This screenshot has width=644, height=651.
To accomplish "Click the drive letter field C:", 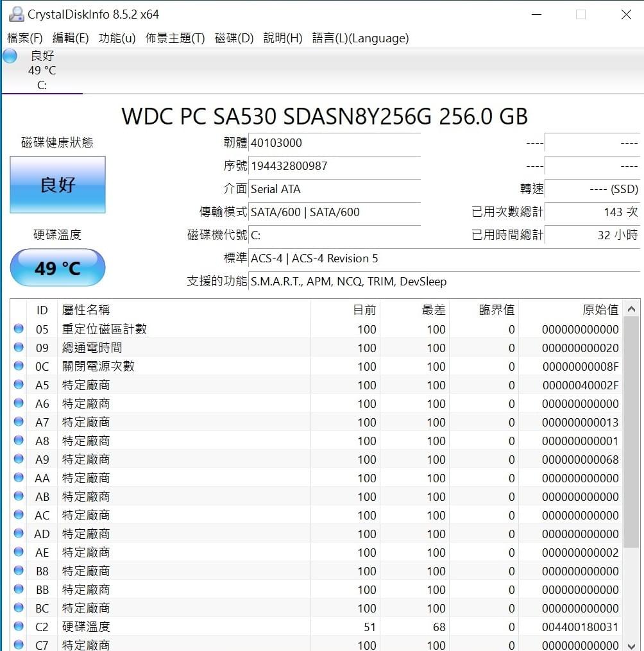I will (x=335, y=235).
